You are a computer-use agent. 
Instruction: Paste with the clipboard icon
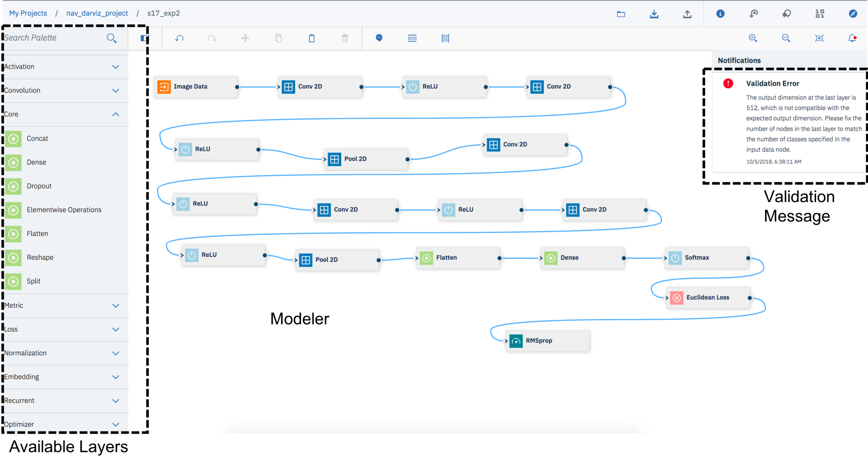[x=312, y=38]
